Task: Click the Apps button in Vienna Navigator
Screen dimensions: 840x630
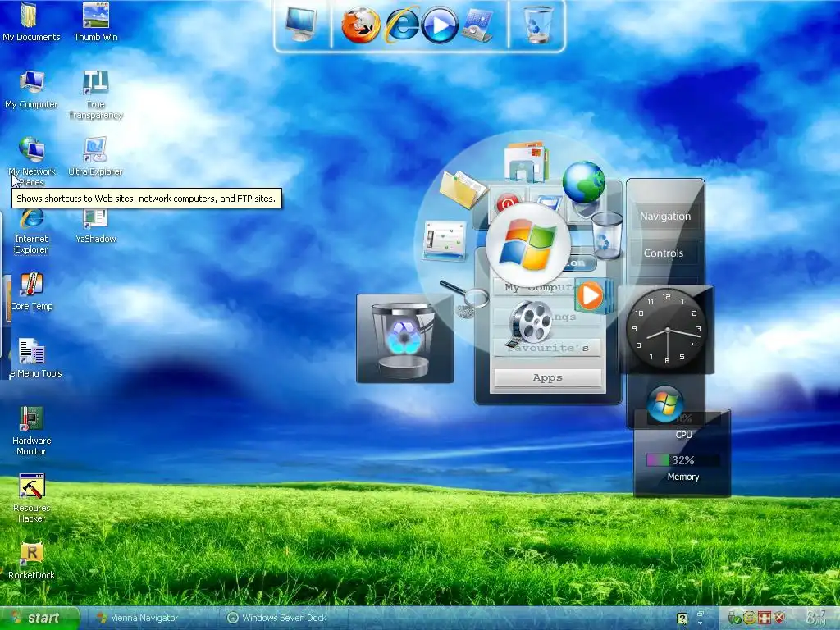Action: pos(547,377)
